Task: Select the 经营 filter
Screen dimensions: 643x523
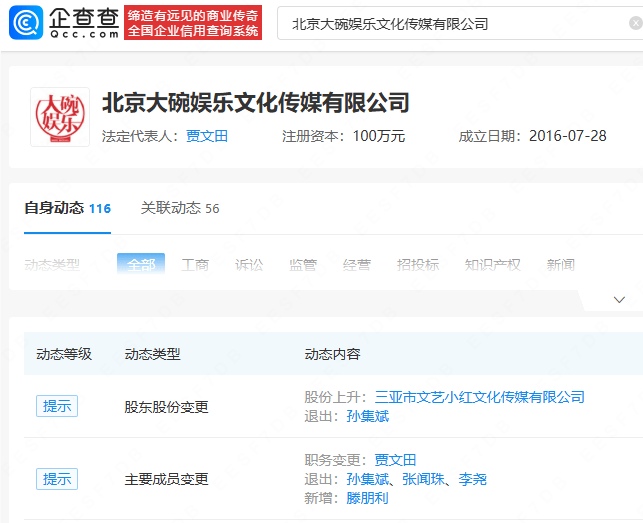Action: pos(357,265)
